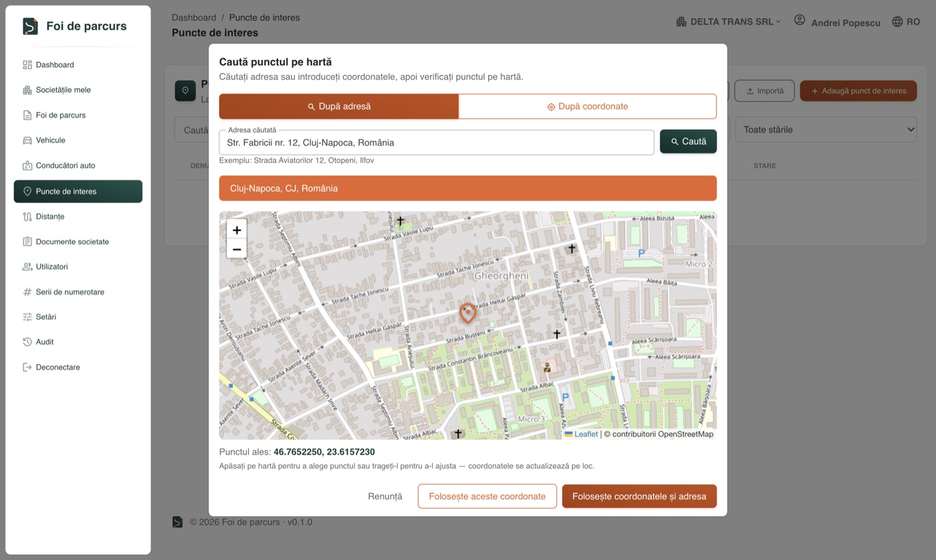Click the Conducători auto ID card icon
The height and width of the screenshot is (560, 936).
click(27, 166)
